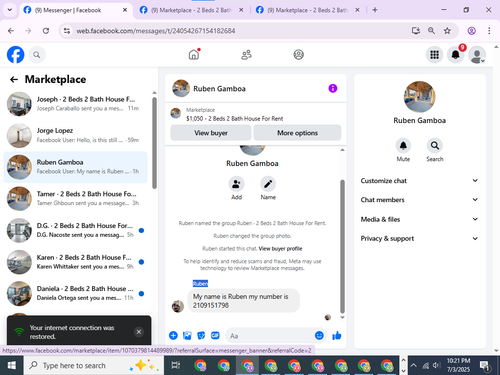Open the D.G. Nacoste conversation
The image size is (500, 375).
pyautogui.click(x=75, y=230)
